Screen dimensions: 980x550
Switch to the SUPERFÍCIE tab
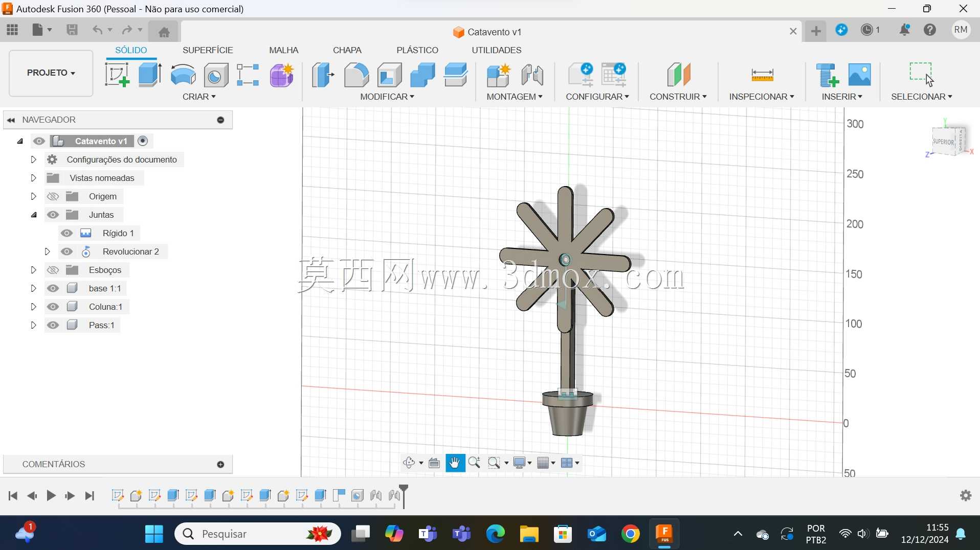click(x=208, y=50)
